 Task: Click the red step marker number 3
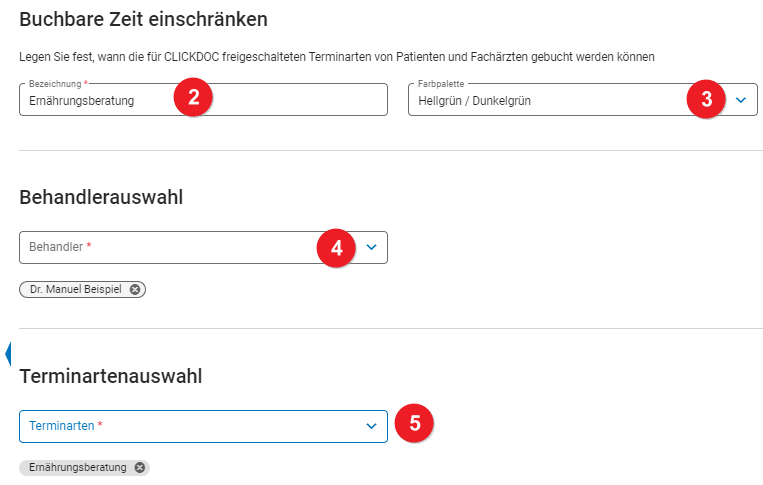pyautogui.click(x=706, y=99)
